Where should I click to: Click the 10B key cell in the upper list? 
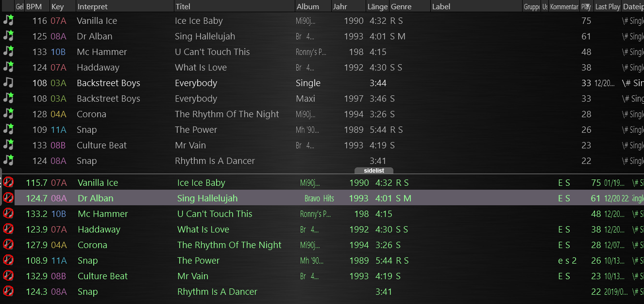click(x=58, y=52)
